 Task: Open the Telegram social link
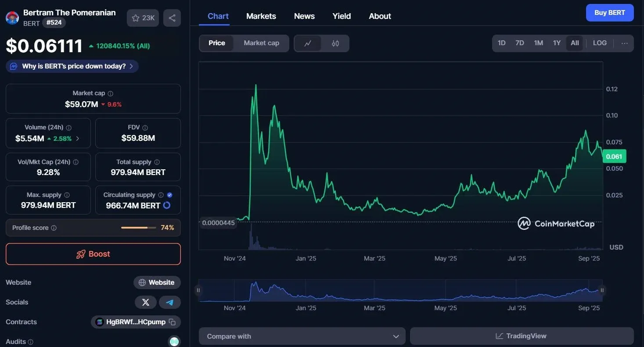point(169,302)
